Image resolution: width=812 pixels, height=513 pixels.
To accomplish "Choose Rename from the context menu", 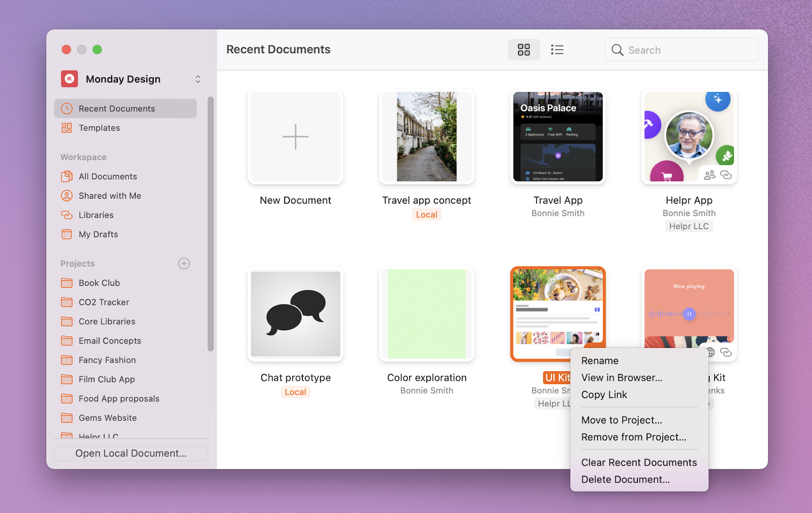I will coord(600,360).
